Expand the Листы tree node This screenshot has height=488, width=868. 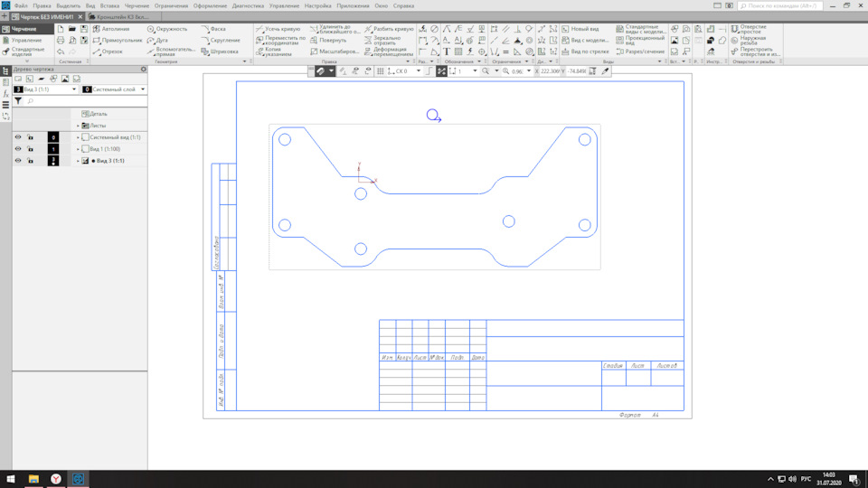point(78,126)
